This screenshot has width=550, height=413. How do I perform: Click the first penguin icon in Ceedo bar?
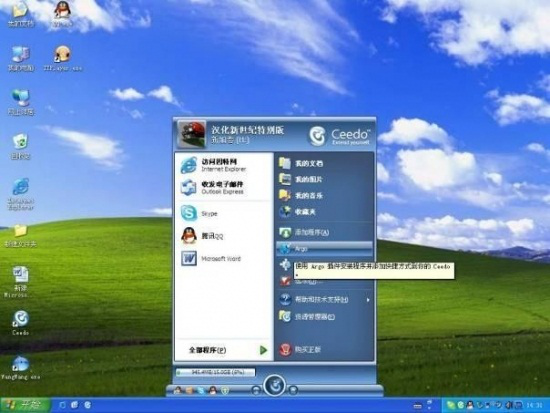point(178,390)
